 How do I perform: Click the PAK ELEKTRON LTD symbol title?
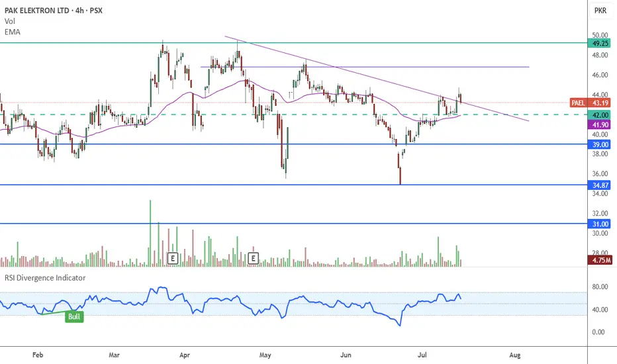(x=54, y=11)
